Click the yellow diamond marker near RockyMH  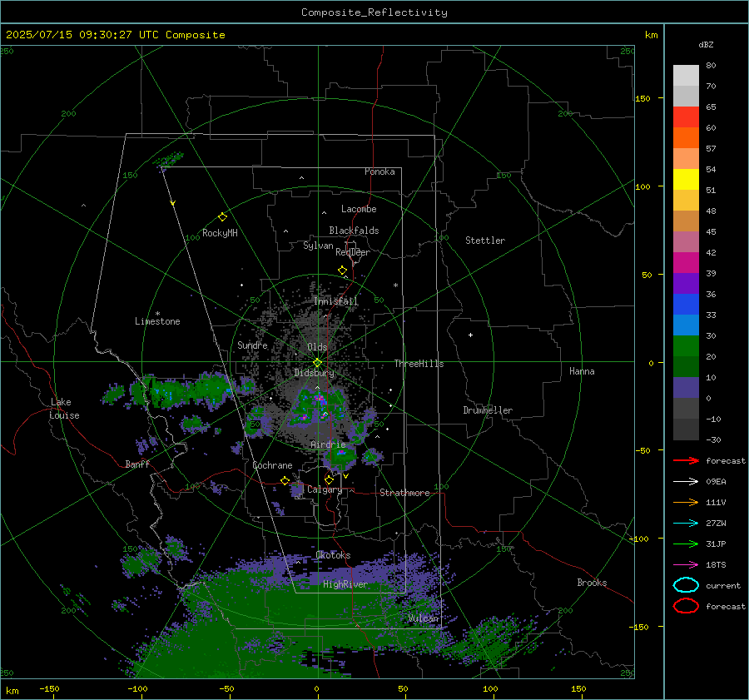(x=222, y=217)
